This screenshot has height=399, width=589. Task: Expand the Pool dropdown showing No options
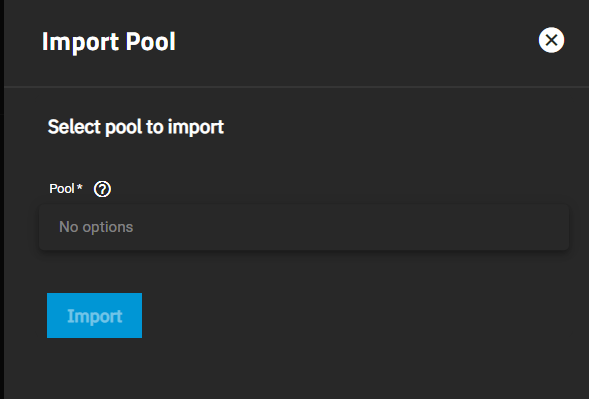pos(304,227)
